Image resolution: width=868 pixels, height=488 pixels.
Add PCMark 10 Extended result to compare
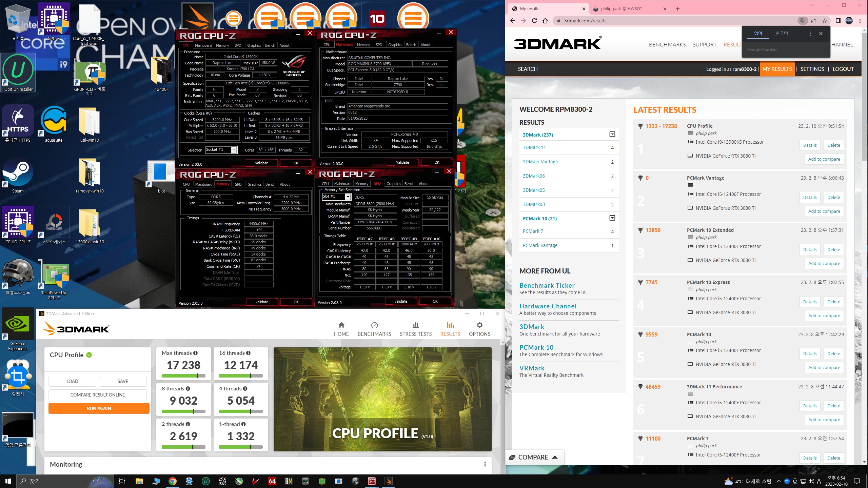point(824,263)
